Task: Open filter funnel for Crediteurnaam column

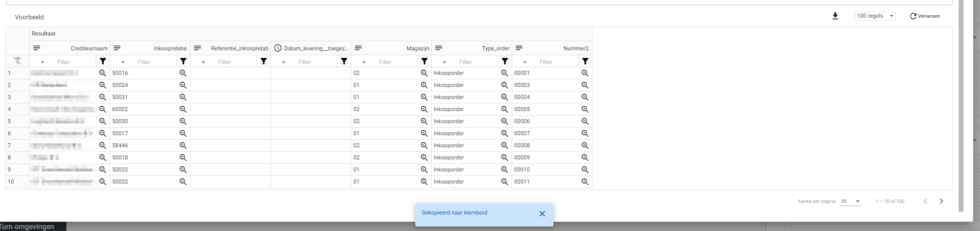Action: [103, 61]
